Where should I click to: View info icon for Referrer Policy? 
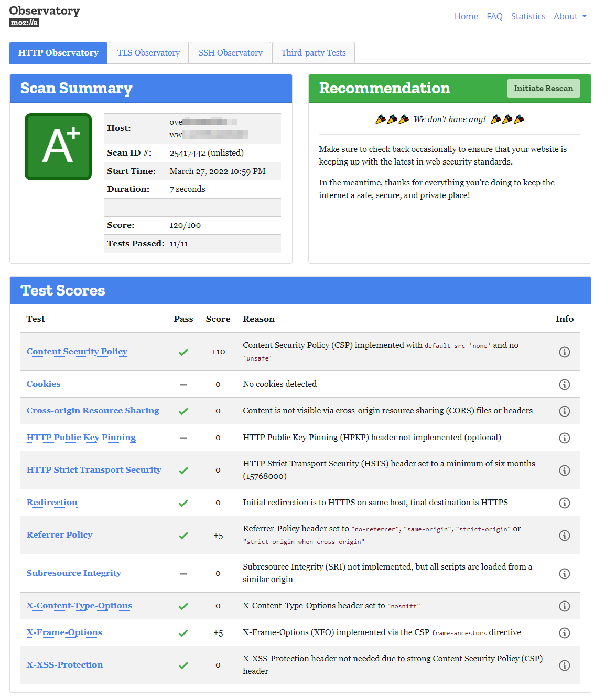coord(564,536)
